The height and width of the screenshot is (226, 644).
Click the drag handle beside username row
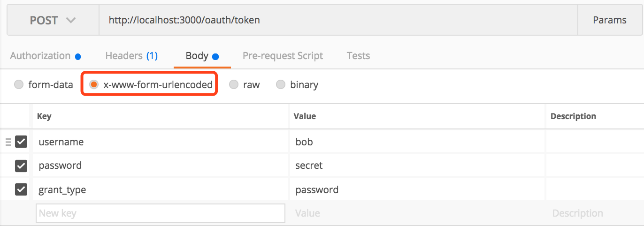pyautogui.click(x=8, y=142)
